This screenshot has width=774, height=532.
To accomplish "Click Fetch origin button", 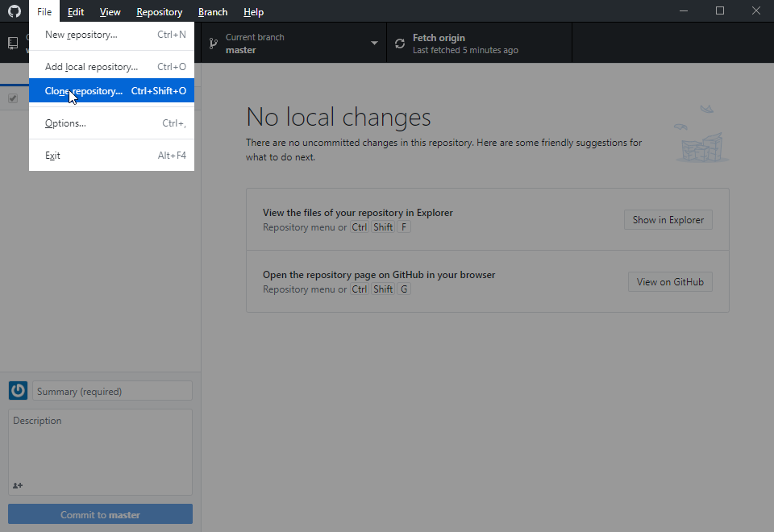I will point(479,43).
